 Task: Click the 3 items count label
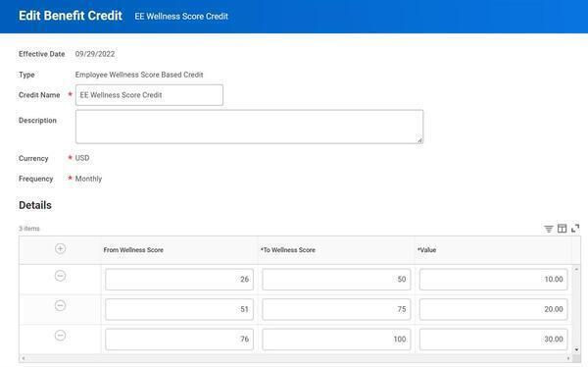(x=29, y=229)
